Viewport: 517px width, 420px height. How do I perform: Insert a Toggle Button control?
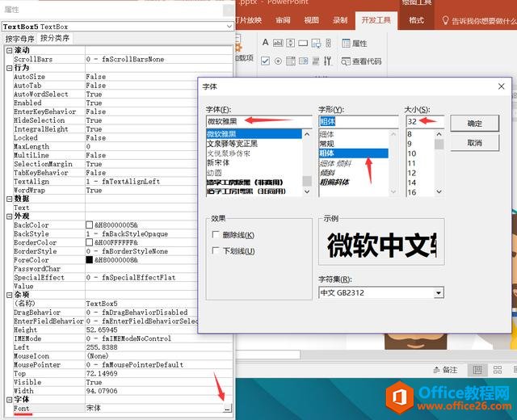coord(316,61)
